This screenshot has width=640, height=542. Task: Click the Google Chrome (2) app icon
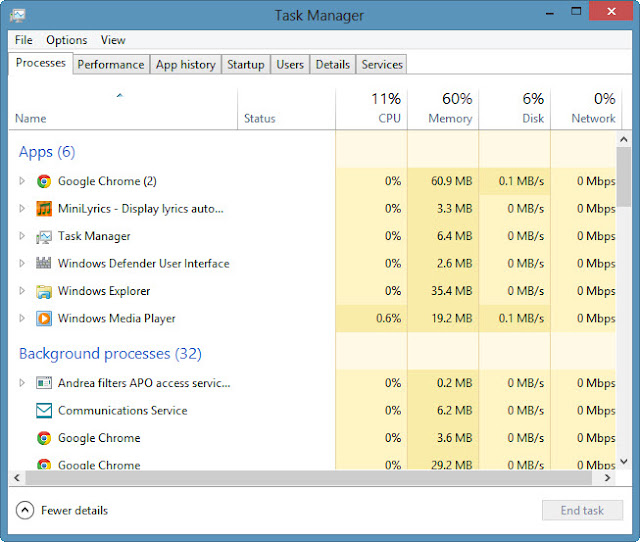(44, 181)
